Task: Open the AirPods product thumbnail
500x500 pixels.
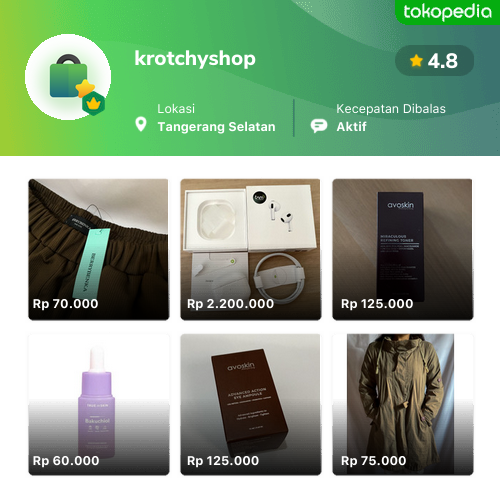Action: point(251,250)
